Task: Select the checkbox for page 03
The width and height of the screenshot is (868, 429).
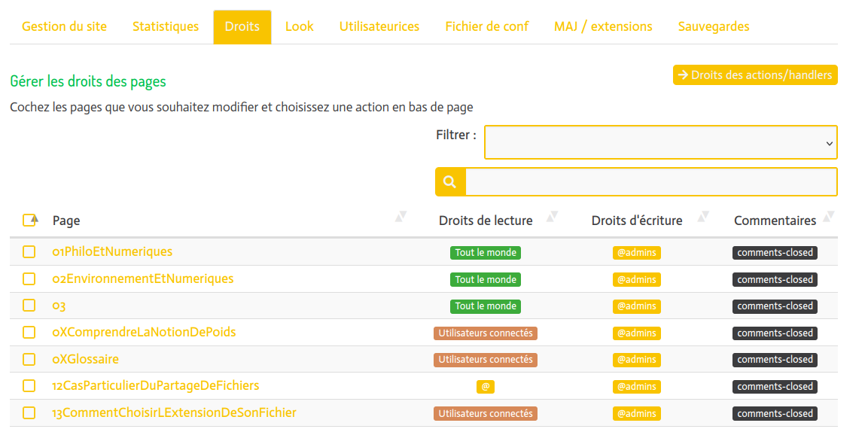Action: pyautogui.click(x=29, y=306)
